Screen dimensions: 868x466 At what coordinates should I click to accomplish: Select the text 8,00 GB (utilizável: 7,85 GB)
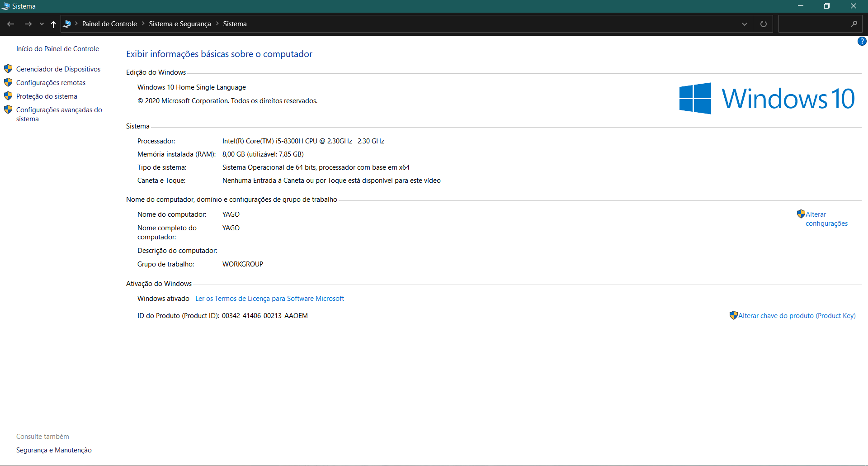(263, 154)
